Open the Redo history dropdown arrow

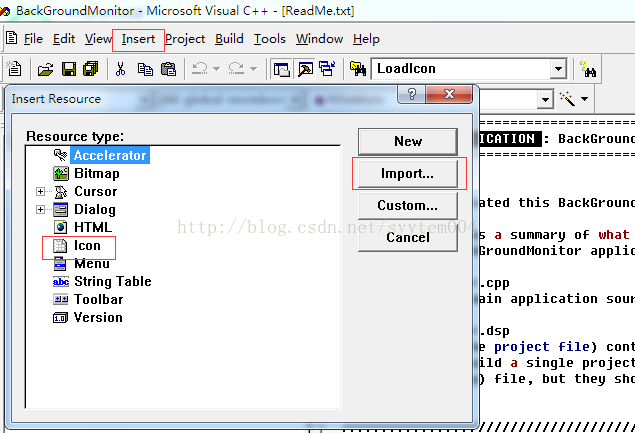pyautogui.click(x=254, y=68)
